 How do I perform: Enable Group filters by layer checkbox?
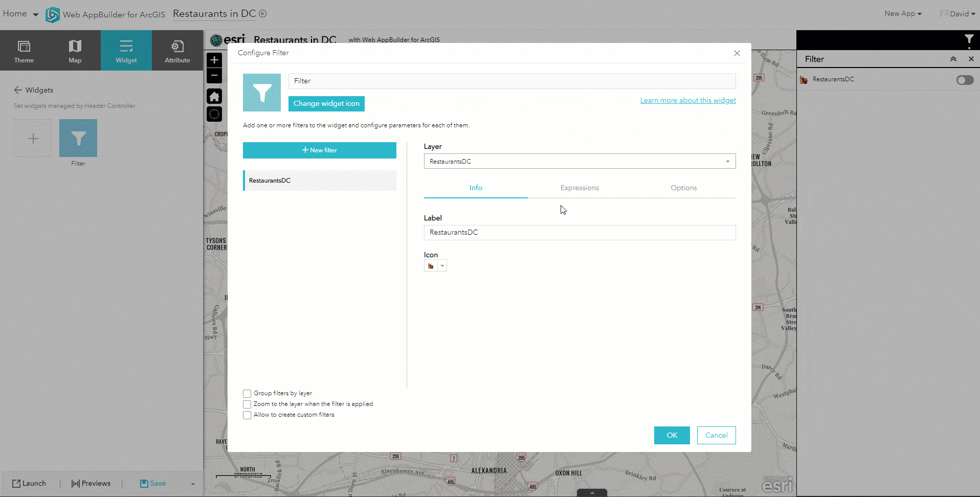pos(247,394)
